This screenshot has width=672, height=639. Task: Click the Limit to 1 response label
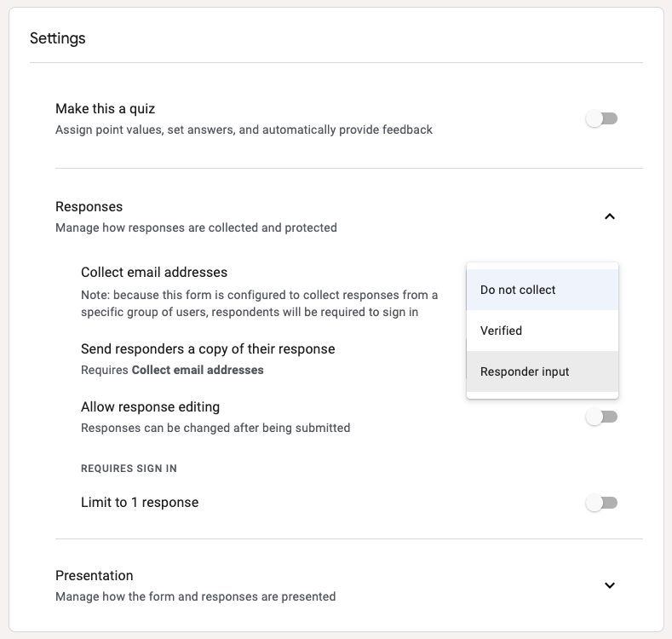(x=140, y=503)
